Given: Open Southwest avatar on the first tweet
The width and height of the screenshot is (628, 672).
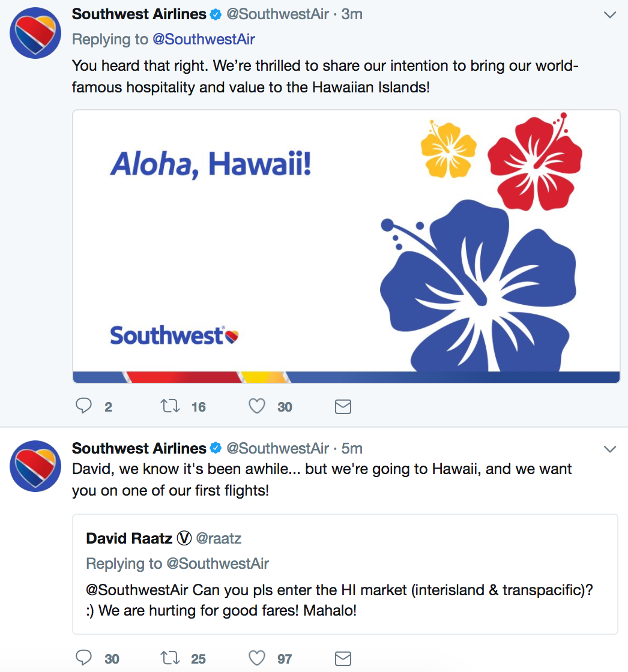Looking at the screenshot, I should [x=35, y=33].
